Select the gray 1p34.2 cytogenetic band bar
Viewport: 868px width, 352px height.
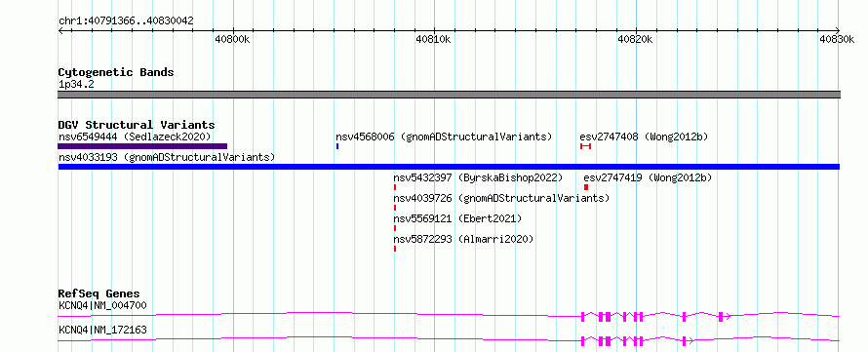(x=449, y=95)
